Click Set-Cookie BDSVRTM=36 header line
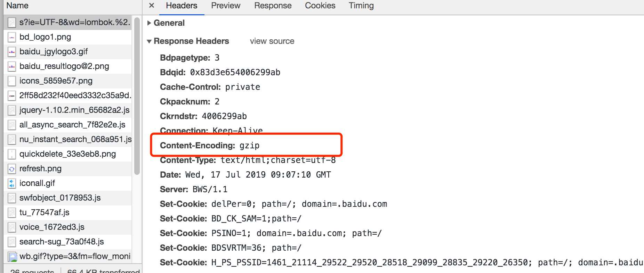The width and height of the screenshot is (644, 273). (x=231, y=248)
